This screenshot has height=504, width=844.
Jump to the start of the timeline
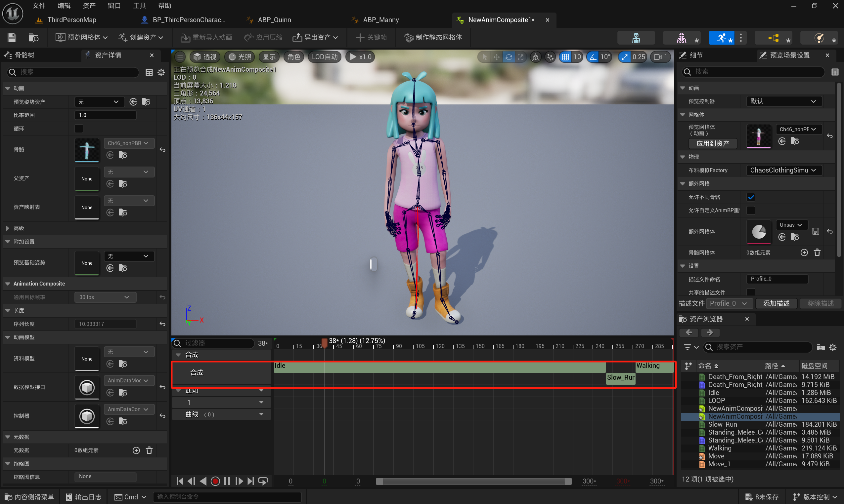pyautogui.click(x=180, y=481)
